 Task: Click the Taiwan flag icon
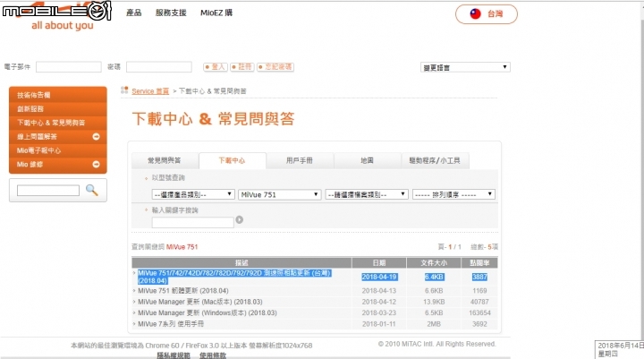pos(475,14)
